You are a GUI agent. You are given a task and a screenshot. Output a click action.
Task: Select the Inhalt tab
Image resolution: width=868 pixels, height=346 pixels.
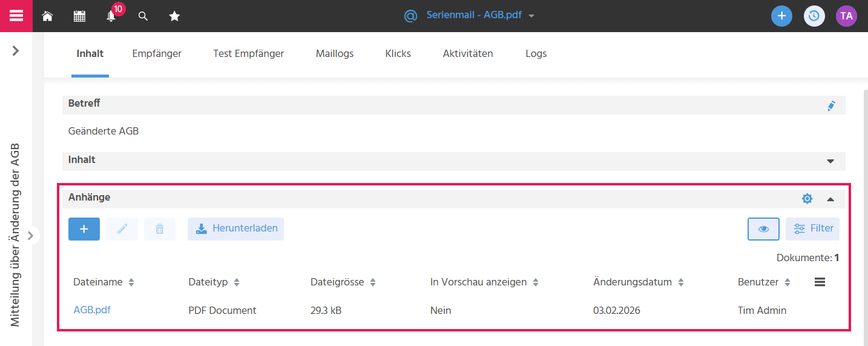coord(90,53)
